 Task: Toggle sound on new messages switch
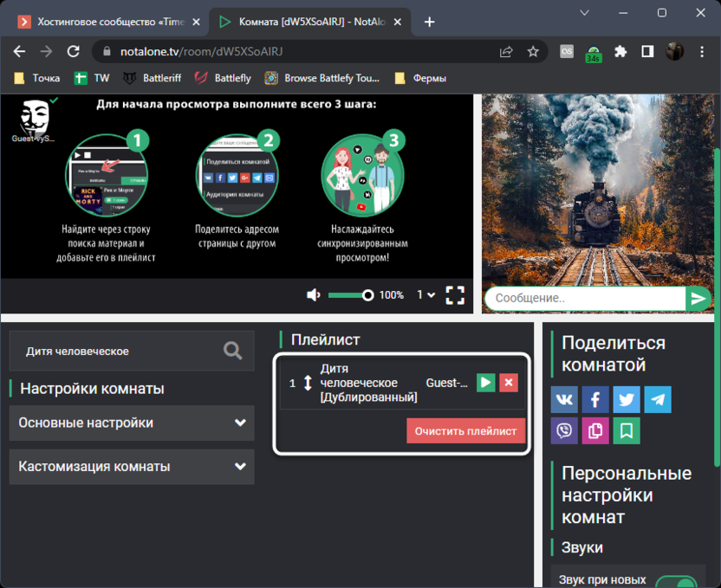click(x=676, y=582)
